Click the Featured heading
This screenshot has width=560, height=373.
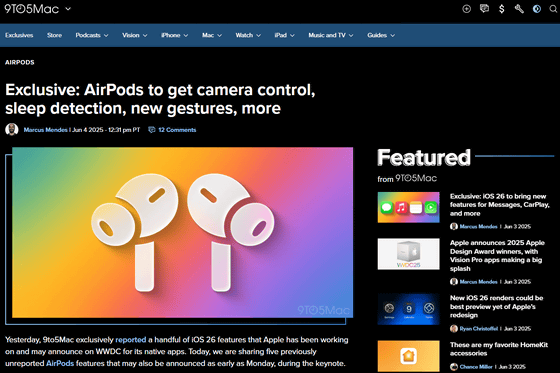click(424, 157)
